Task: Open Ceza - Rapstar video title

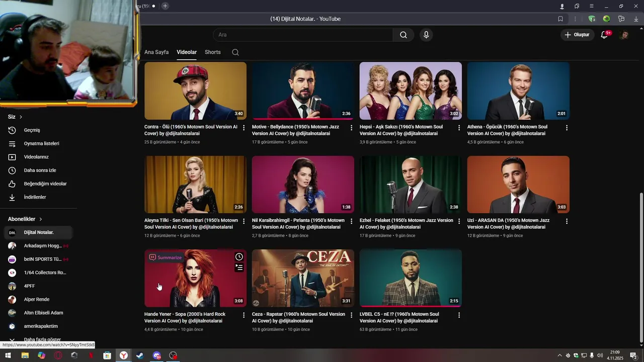Action: (x=298, y=317)
